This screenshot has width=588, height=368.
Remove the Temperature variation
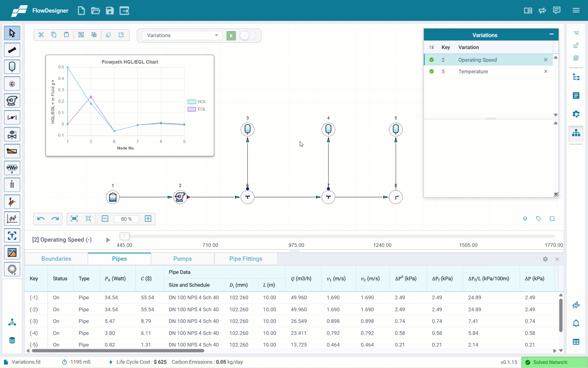[x=545, y=72]
